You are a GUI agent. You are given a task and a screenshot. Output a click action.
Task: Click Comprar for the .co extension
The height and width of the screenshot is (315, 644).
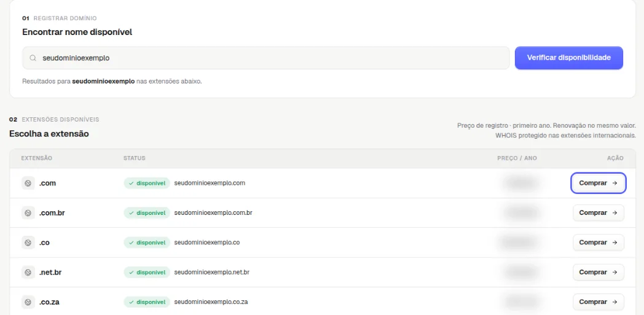(x=599, y=243)
